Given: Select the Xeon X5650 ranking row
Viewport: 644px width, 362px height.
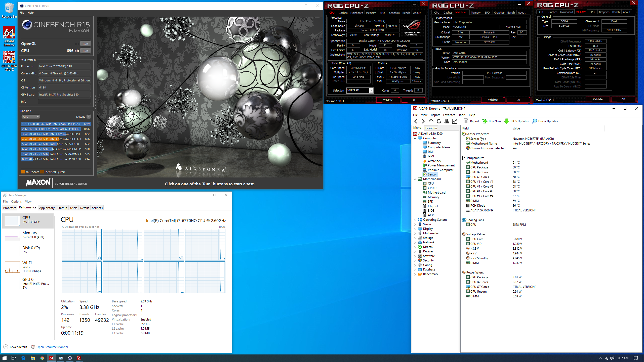Looking at the screenshot, I should point(56,124).
